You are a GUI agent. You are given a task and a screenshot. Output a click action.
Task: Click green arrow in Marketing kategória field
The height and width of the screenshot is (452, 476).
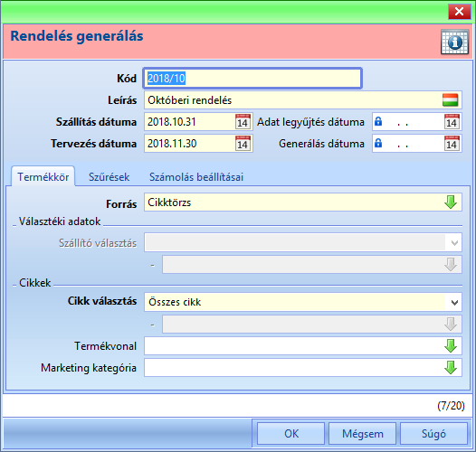(451, 367)
